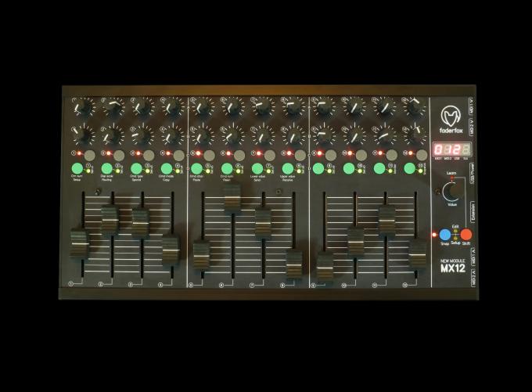Grab the channel 2 fader cap
Viewport: 532px width, 392px height.
[110, 220]
